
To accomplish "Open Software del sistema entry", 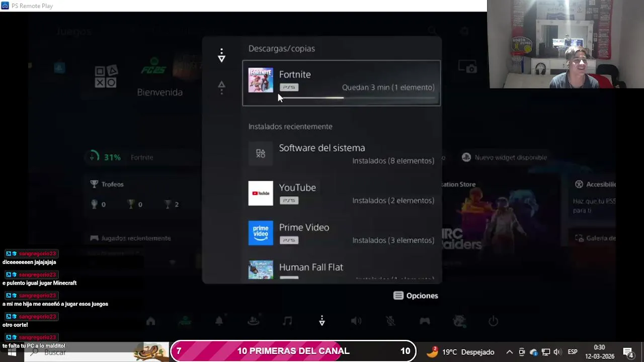I will (x=342, y=154).
